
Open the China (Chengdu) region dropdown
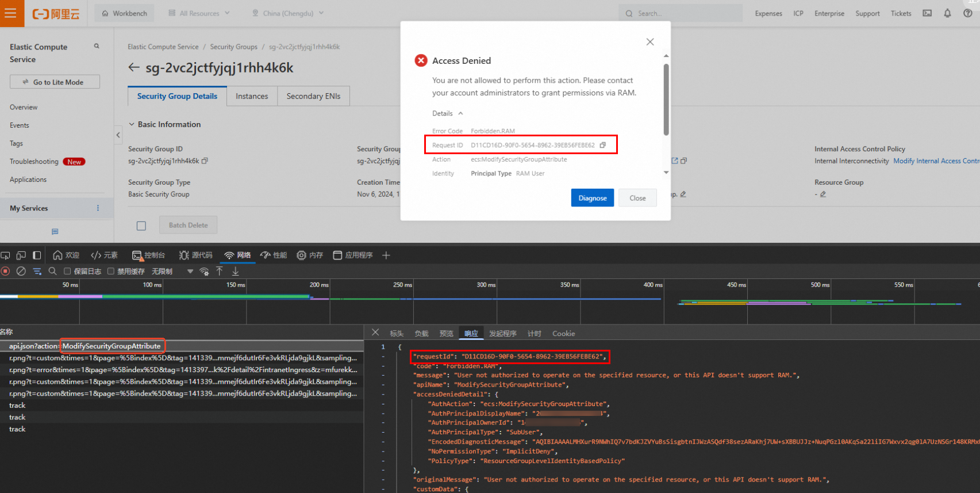pyautogui.click(x=288, y=13)
